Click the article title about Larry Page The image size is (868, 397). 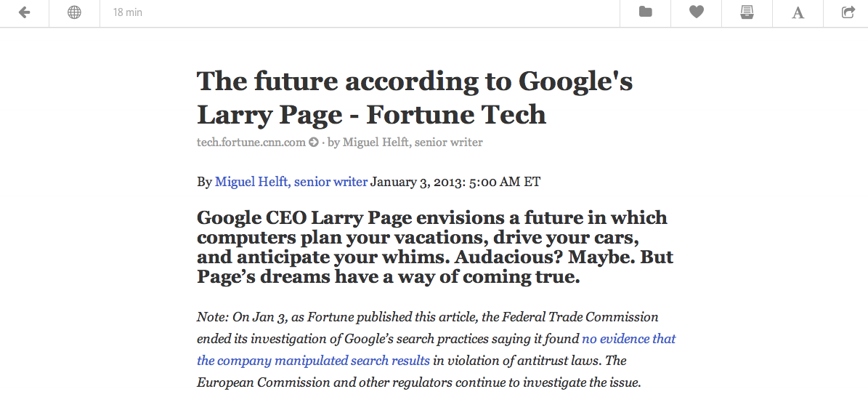415,97
